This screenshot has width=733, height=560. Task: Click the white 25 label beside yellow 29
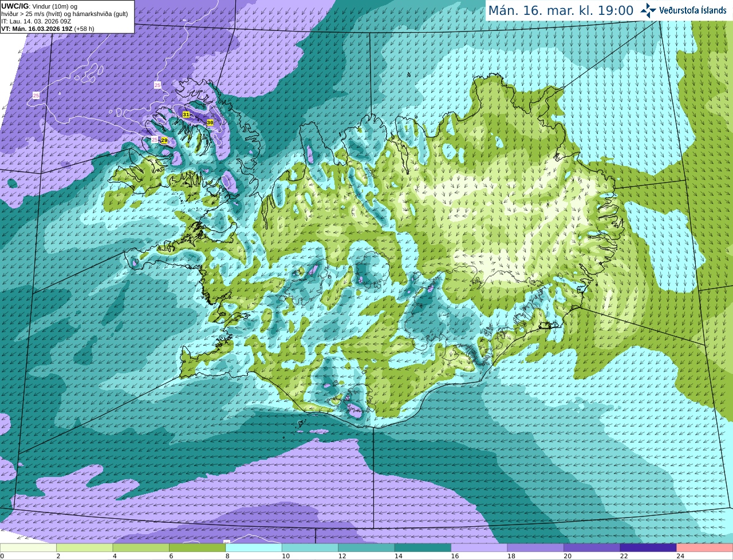click(155, 139)
